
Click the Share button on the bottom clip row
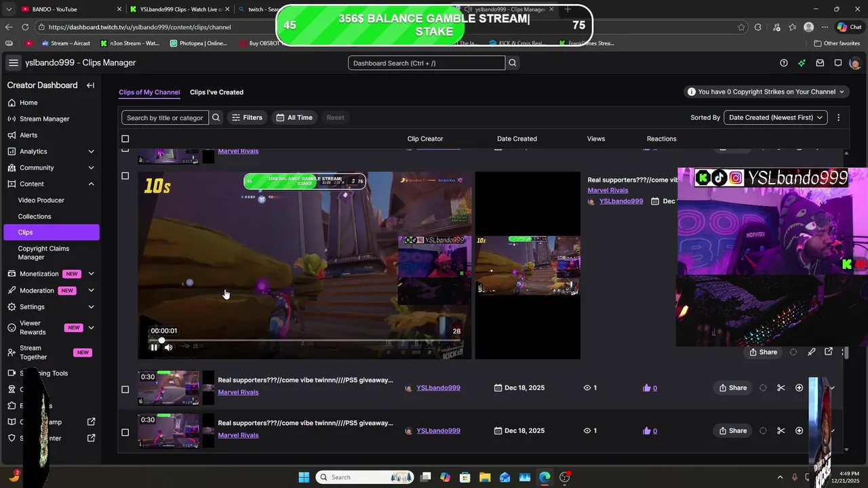[732, 431]
